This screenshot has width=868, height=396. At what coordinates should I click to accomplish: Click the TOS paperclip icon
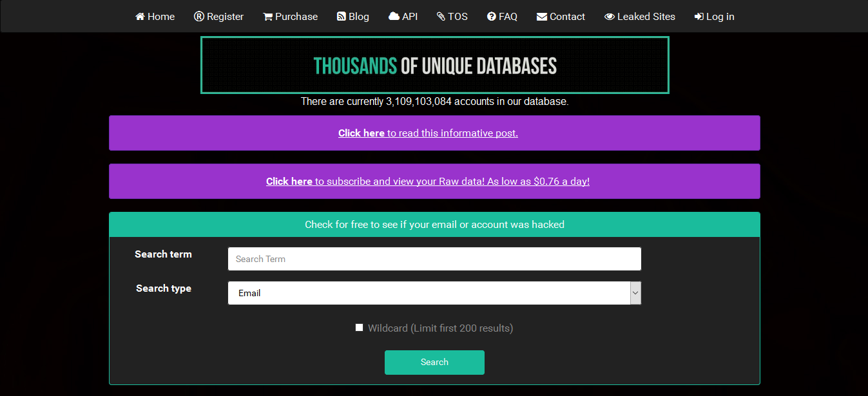(x=441, y=17)
